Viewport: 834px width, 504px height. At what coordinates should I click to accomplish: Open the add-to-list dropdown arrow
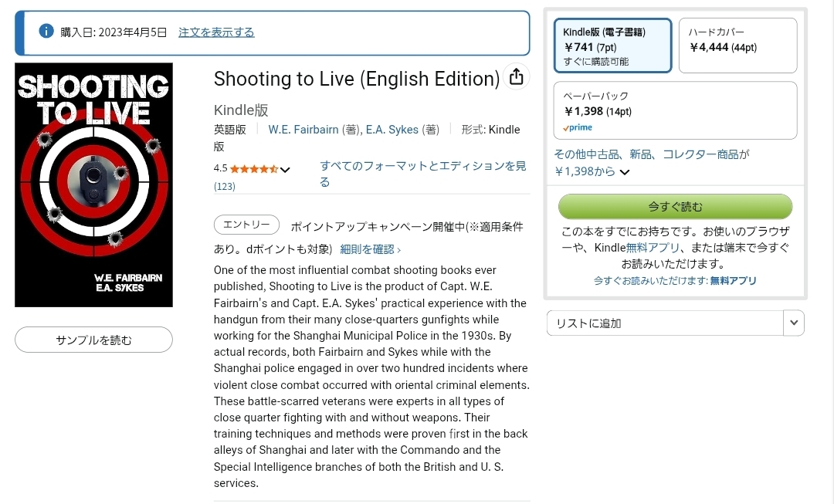[794, 323]
